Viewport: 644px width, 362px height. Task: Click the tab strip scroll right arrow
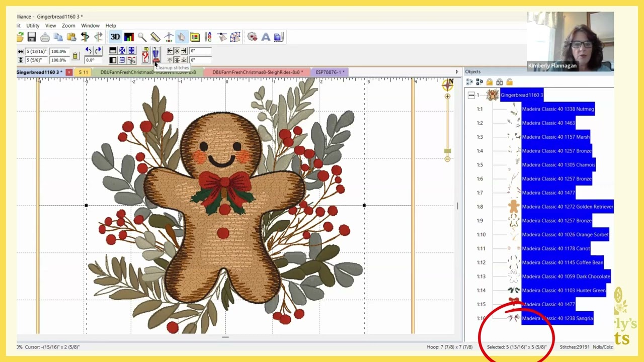click(x=457, y=72)
